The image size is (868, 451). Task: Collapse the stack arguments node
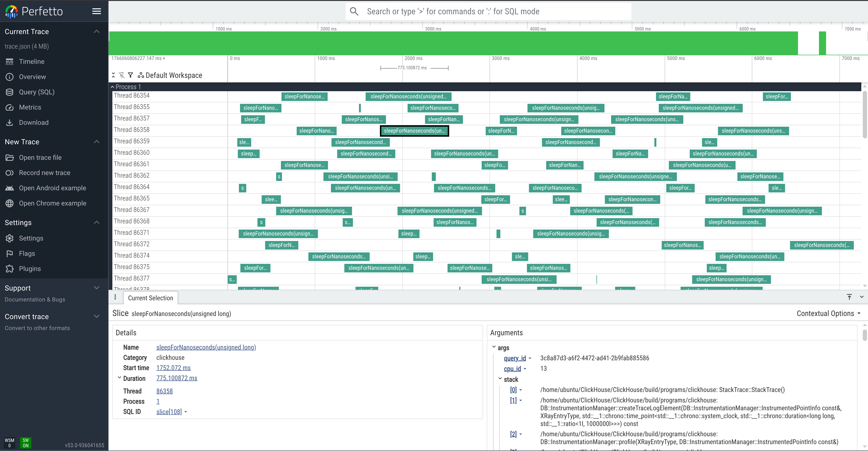[x=500, y=379]
